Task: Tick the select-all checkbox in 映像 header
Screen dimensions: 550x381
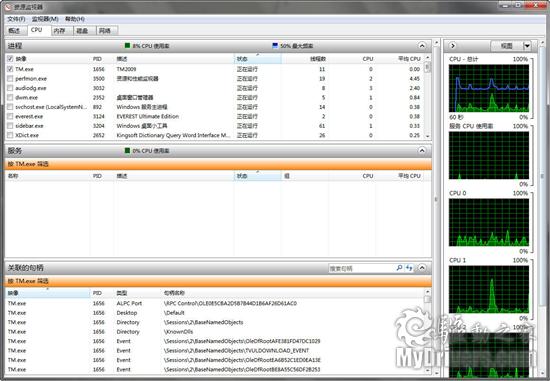Action: point(10,59)
